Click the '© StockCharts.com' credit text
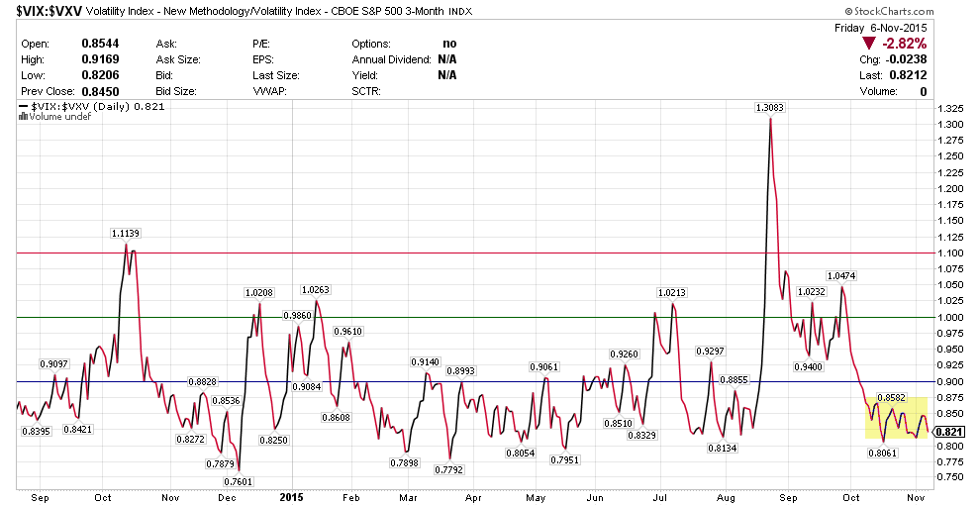Viewport: 980px width, 506px height. (x=889, y=11)
